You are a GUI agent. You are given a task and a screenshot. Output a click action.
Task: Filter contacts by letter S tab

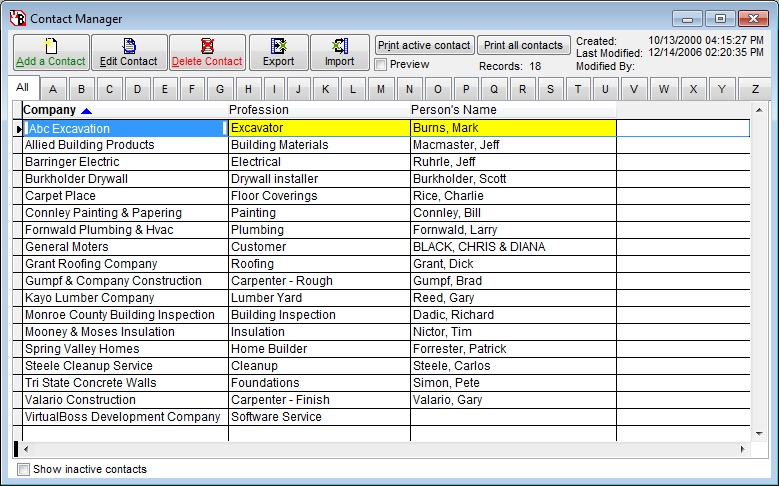[549, 89]
